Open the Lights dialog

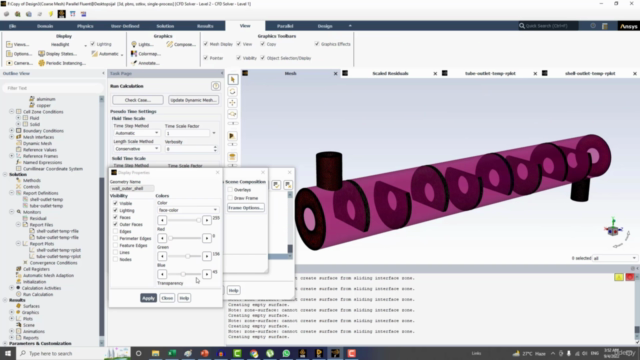pos(142,44)
